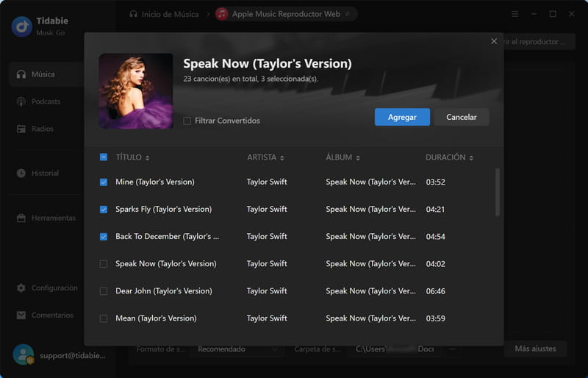Click the Historial clock icon

pos(21,173)
